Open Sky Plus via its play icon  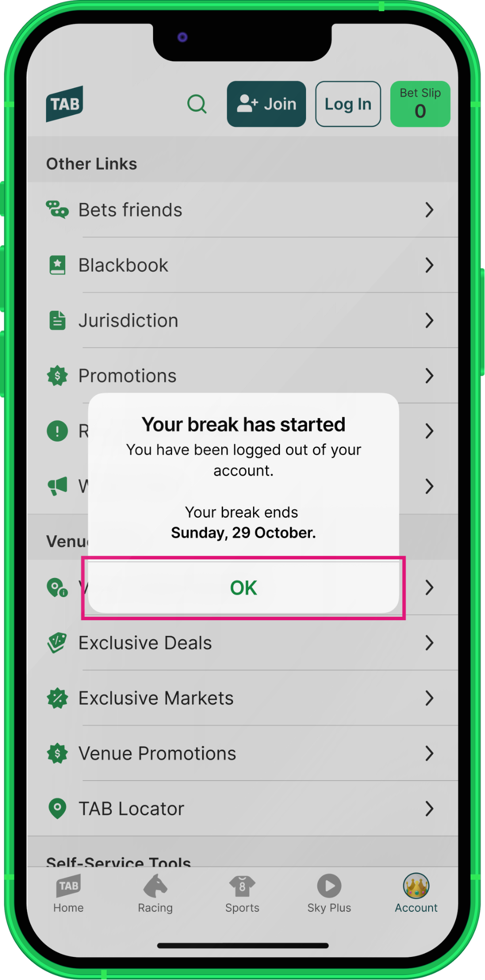(329, 886)
